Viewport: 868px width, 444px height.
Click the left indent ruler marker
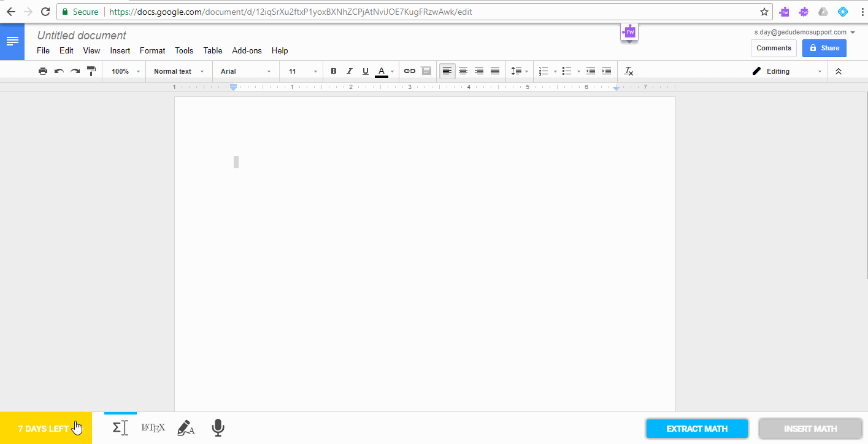tap(233, 88)
